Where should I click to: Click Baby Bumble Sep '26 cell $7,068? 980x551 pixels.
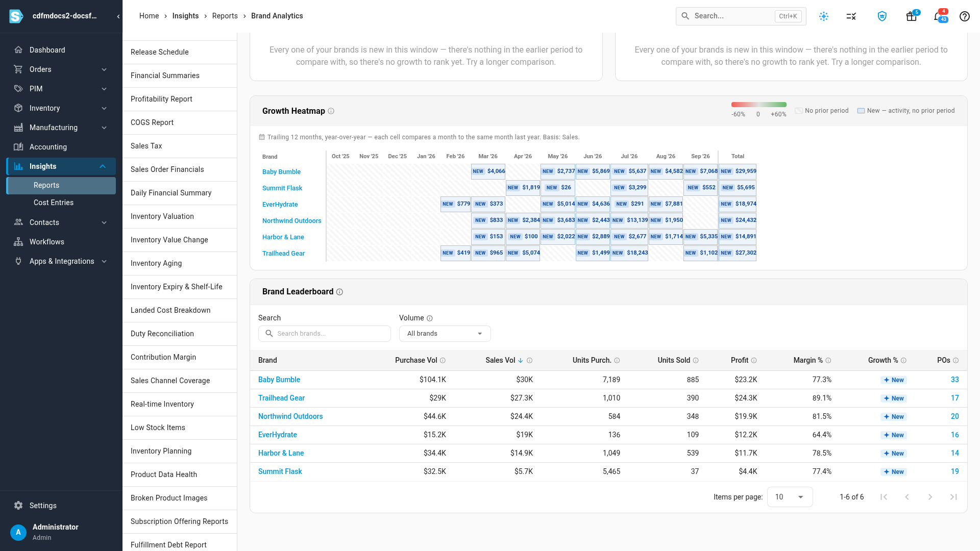coord(700,171)
